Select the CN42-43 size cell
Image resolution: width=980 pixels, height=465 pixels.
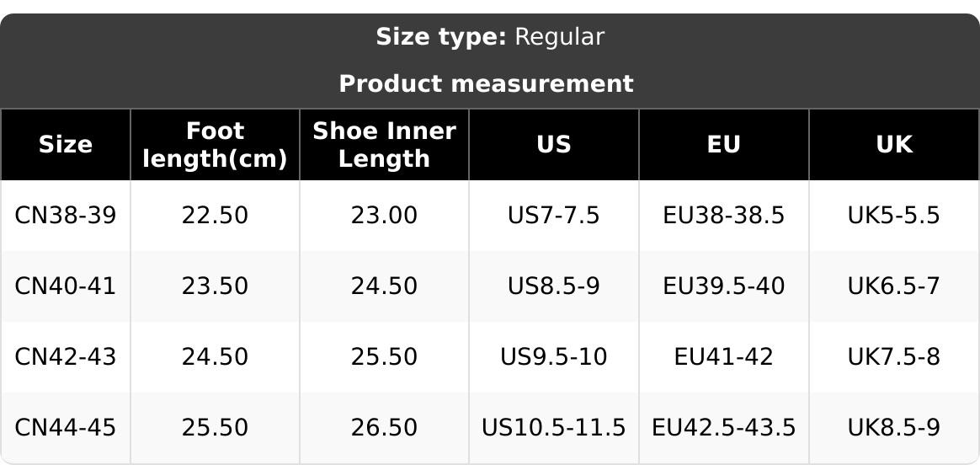[x=66, y=357]
